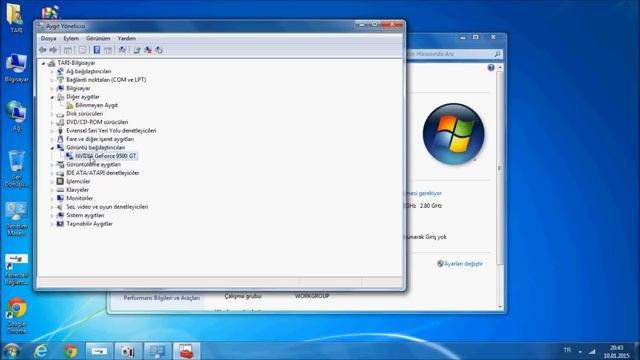Screen dimensions: 640x360
Task: Open Properties via the toolbar sheet icon
Action: pos(82,50)
